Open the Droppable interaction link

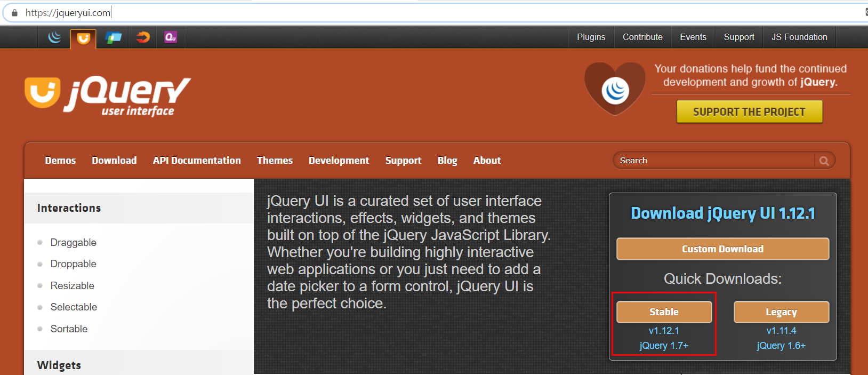(x=74, y=264)
